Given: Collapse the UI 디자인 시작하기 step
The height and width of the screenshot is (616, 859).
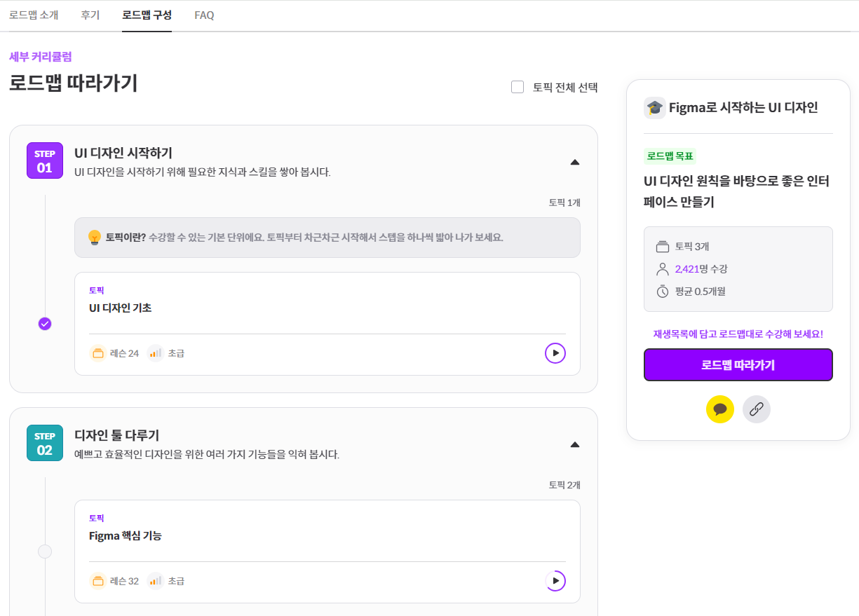Looking at the screenshot, I should coord(575,162).
